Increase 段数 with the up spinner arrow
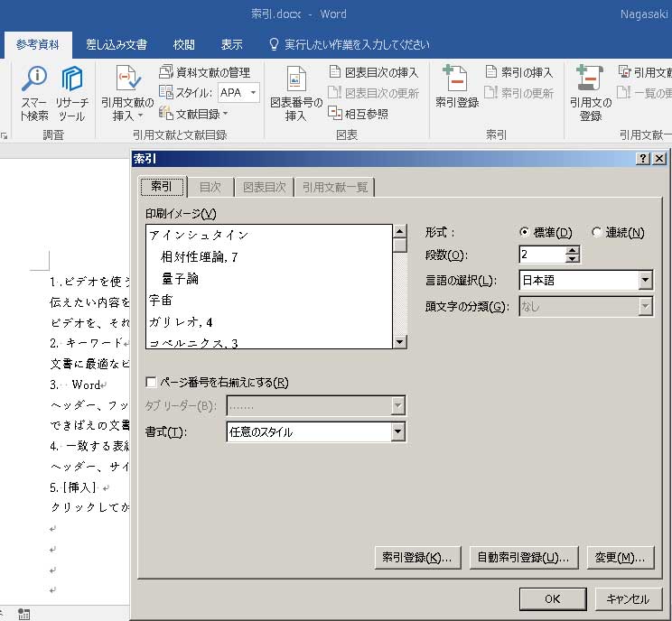672x621 pixels. click(572, 250)
